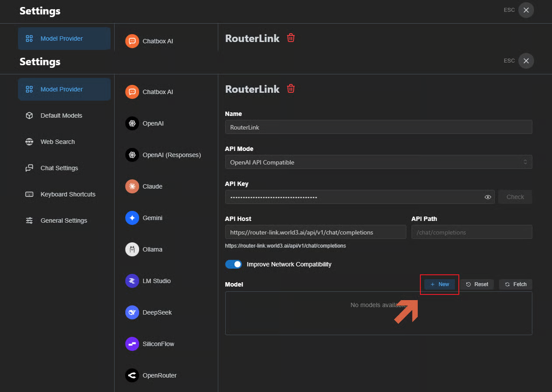The width and height of the screenshot is (552, 392).
Task: Select the OpenAI (Responses) provider
Action: pyautogui.click(x=171, y=155)
